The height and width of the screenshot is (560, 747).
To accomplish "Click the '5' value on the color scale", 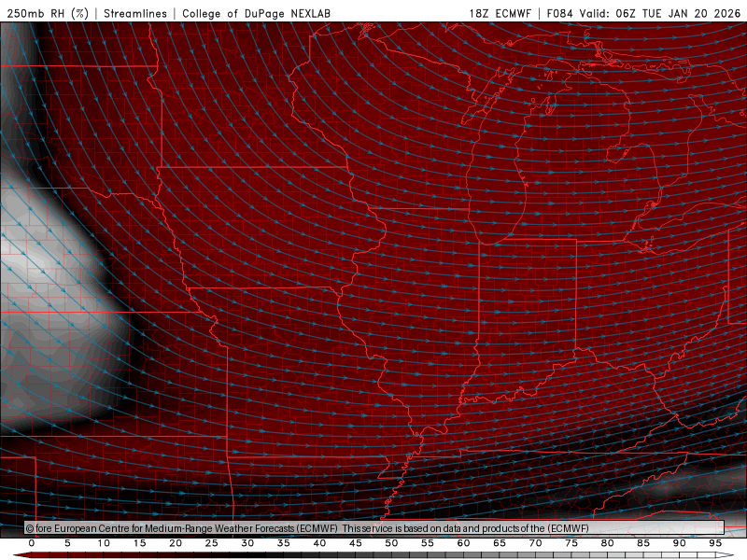I will point(67,543).
